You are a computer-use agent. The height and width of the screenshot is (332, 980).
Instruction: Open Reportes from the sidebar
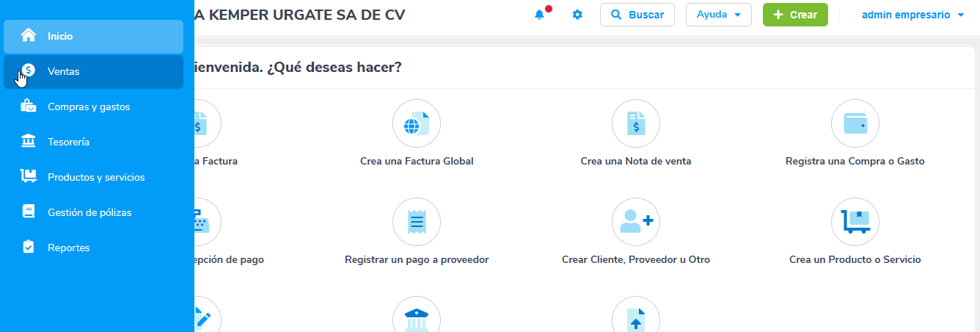point(68,248)
